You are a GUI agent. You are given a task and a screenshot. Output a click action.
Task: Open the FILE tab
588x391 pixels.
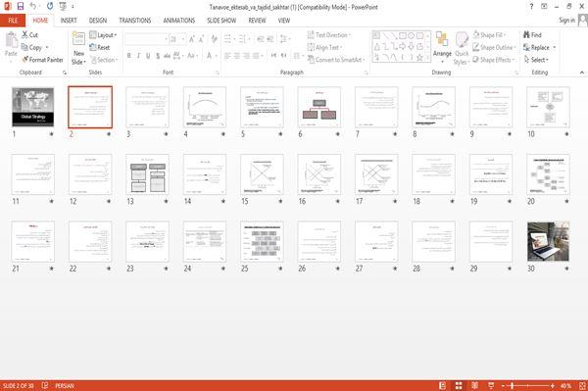click(13, 21)
